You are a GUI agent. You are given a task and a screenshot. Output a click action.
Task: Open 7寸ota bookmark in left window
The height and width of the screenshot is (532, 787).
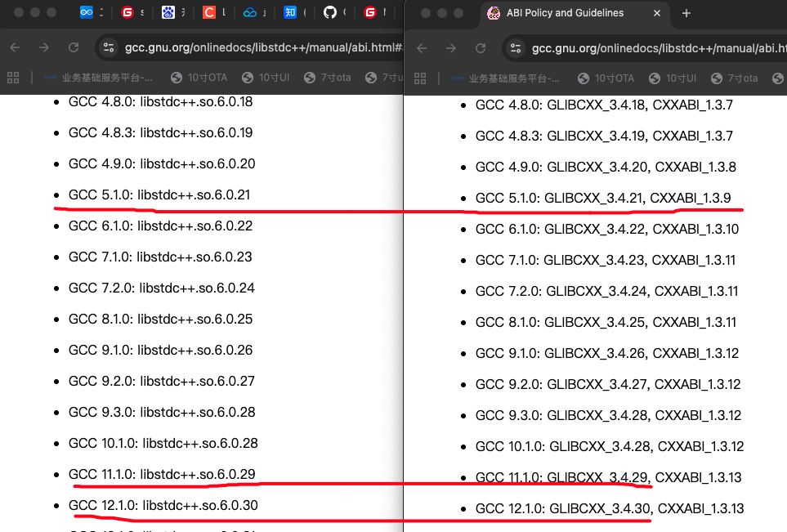coord(327,78)
